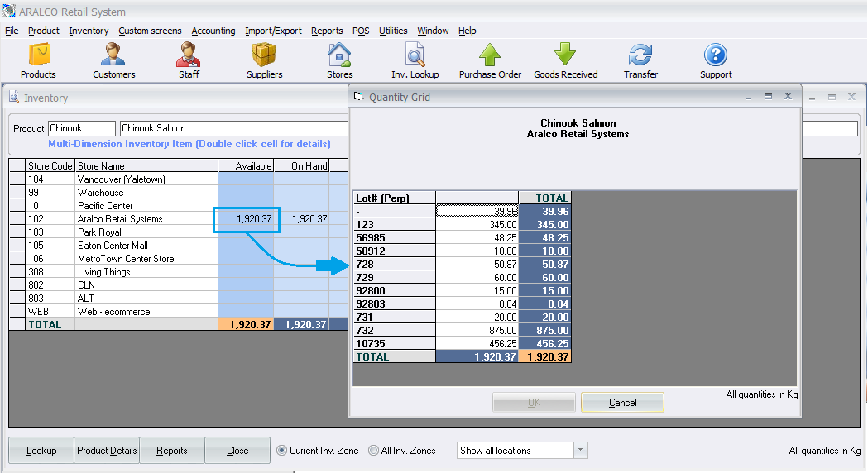This screenshot has width=868, height=473.
Task: Click the On Hand column header
Action: (x=302, y=166)
